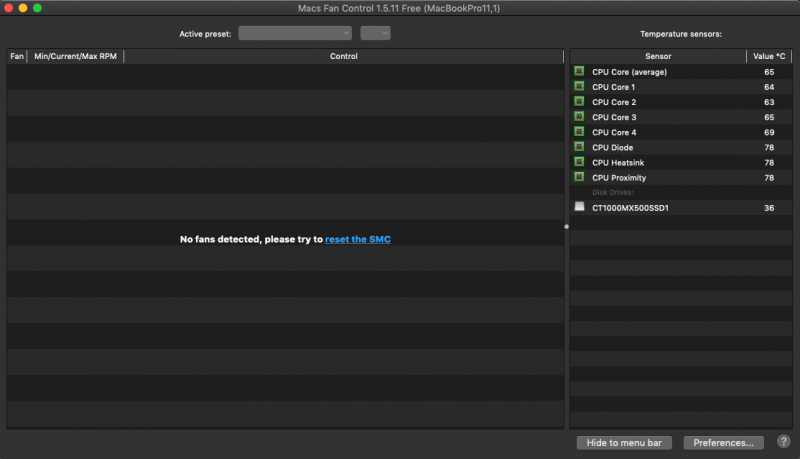
Task: Select the CPU Diode sensor label
Action: [612, 147]
